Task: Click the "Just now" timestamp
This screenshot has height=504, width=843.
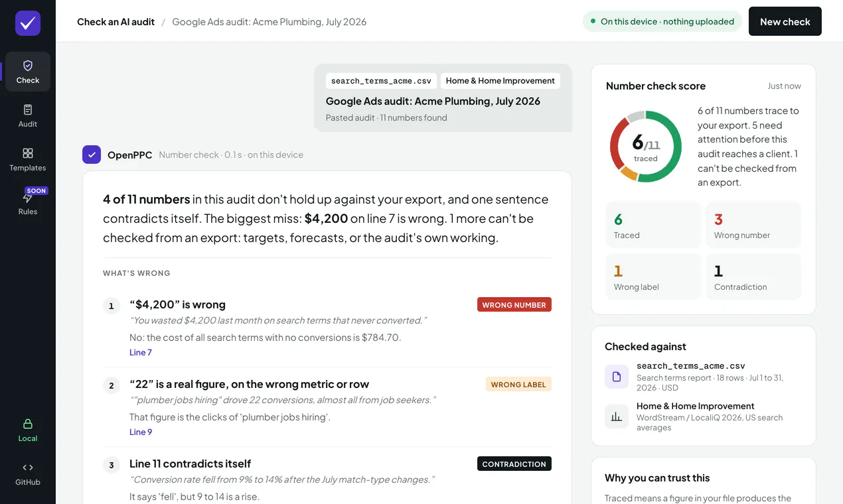Action: click(784, 86)
